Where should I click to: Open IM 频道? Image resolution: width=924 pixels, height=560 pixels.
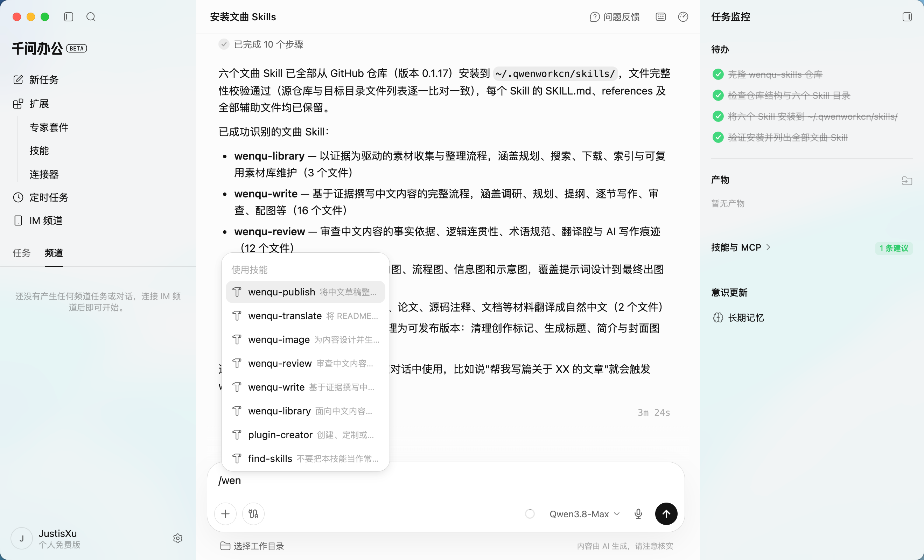click(38, 220)
